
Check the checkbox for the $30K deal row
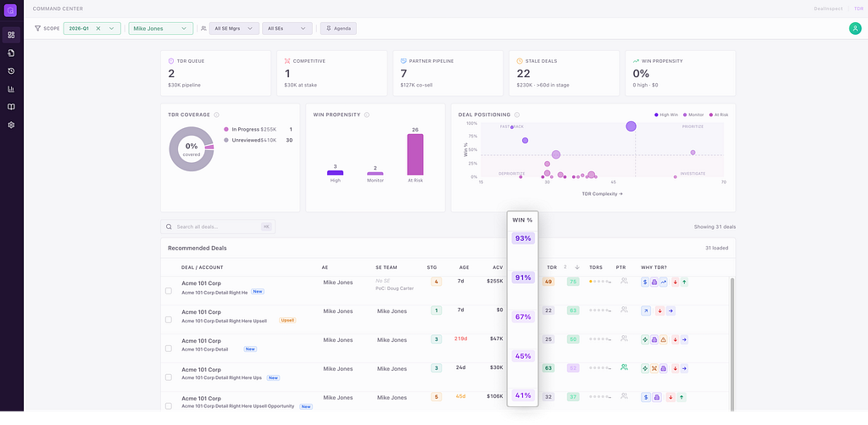169,377
